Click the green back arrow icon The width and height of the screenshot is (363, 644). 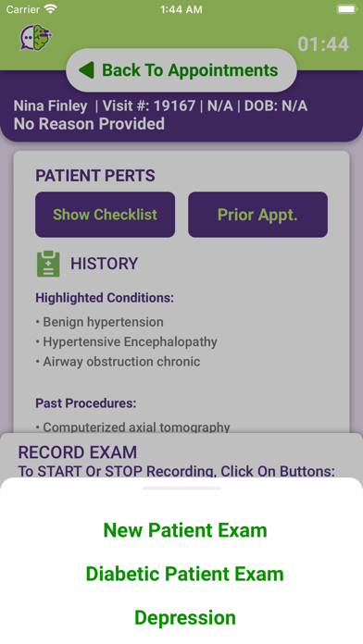(86, 70)
